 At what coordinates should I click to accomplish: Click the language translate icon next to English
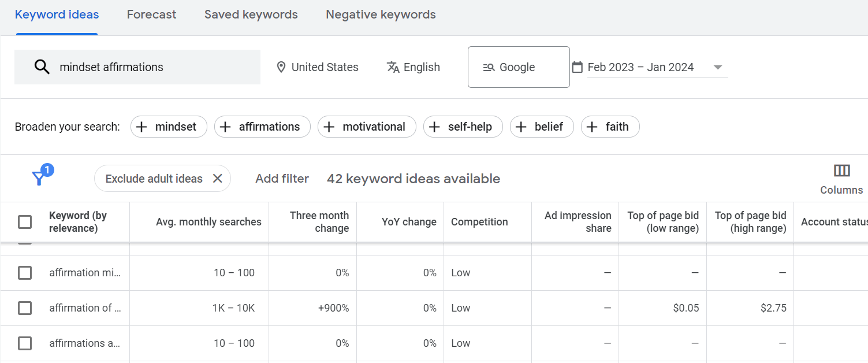(x=393, y=67)
